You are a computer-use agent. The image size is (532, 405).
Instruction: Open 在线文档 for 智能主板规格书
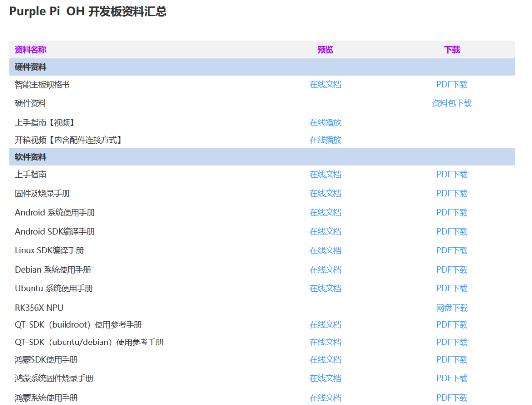click(325, 84)
